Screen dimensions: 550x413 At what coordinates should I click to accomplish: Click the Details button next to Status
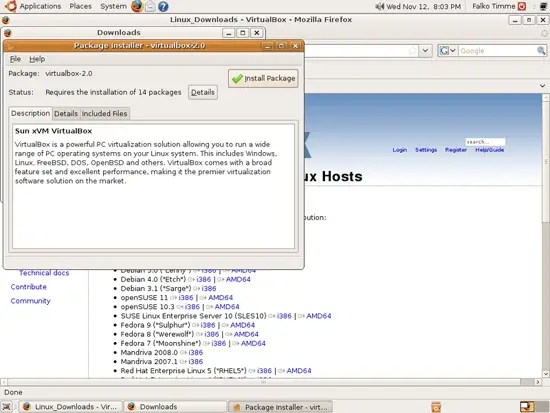[x=203, y=92]
